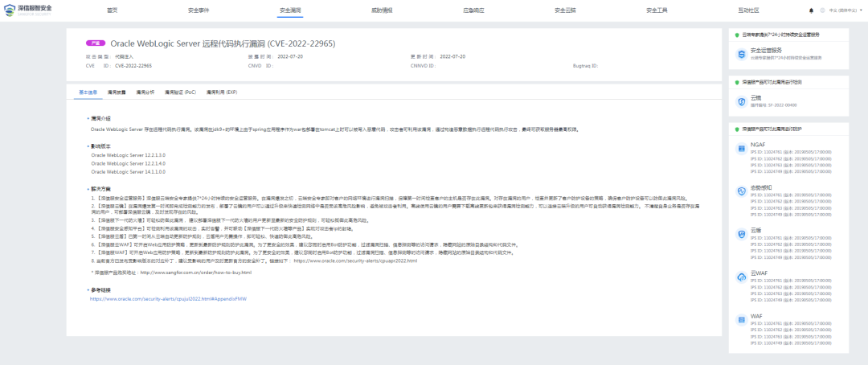Click the Sangfor Security logo
Image resolution: width=868 pixels, height=365 pixels.
pyautogui.click(x=28, y=10)
